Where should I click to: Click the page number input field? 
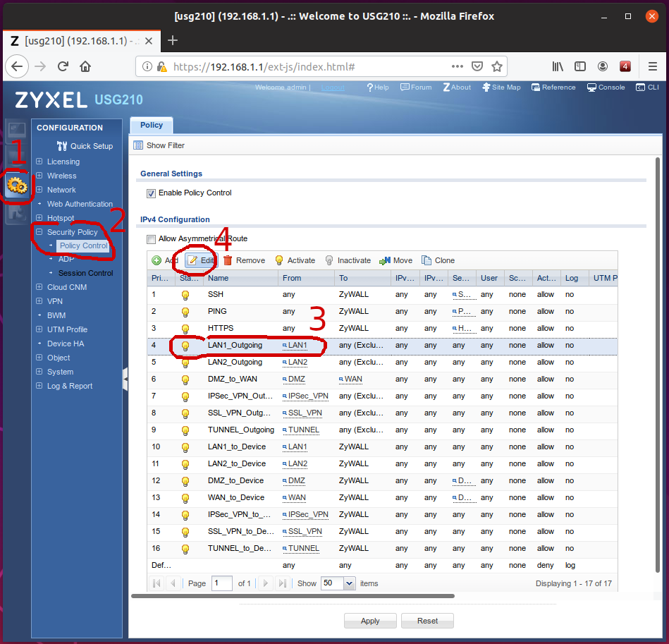222,583
